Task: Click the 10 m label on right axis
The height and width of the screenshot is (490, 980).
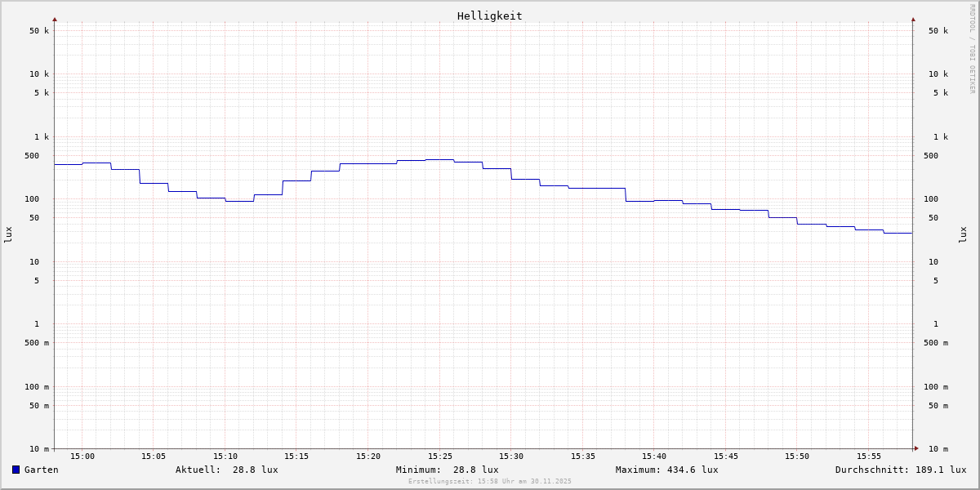Action: [938, 449]
